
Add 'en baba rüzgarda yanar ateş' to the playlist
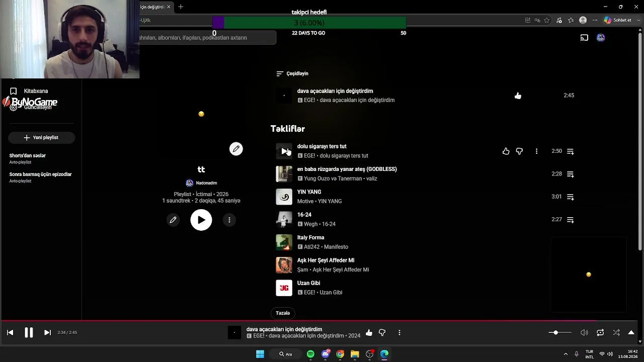pyautogui.click(x=571, y=174)
